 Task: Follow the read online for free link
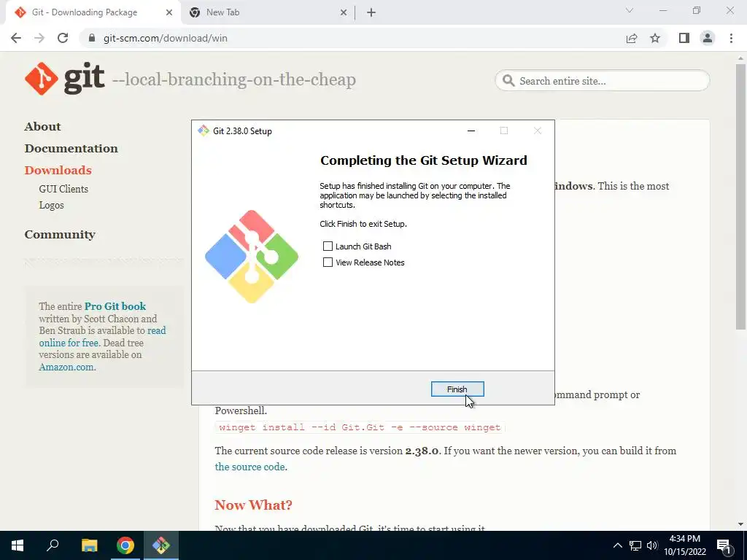point(102,337)
